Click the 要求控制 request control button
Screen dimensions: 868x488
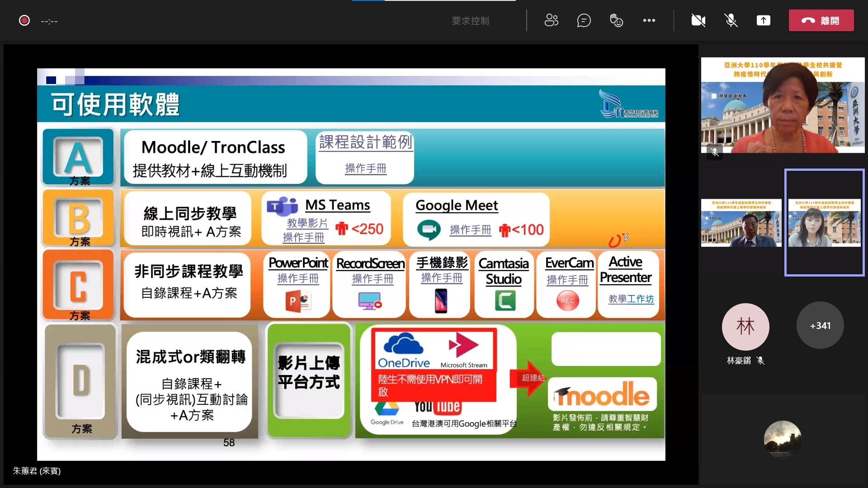pos(470,21)
